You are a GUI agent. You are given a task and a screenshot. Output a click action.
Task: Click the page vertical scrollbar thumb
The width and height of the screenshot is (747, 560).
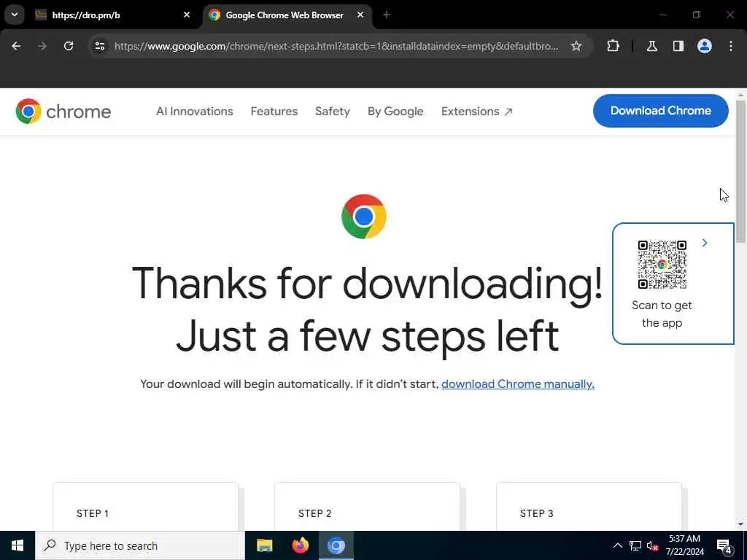pyautogui.click(x=741, y=171)
